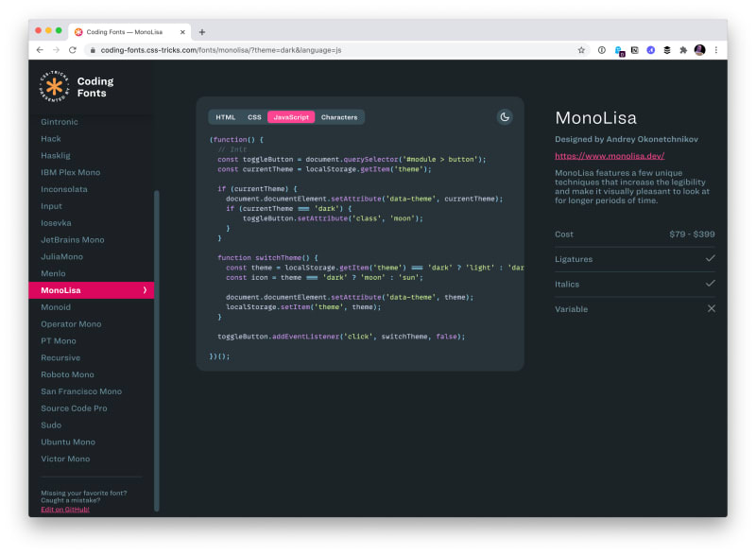The height and width of the screenshot is (555, 756).
Task: Open the Chrome extensions puzzle icon
Action: [683, 50]
